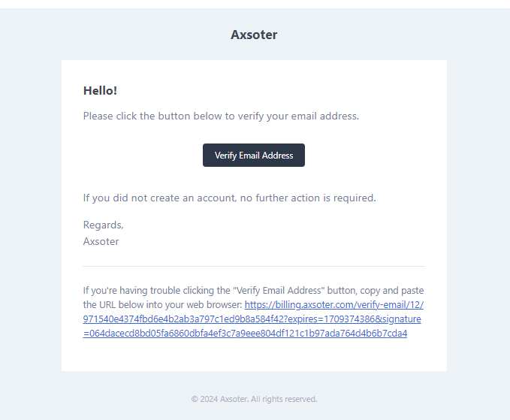Click the words 'copy and paste' in the footnote
This screenshot has height=420, width=510.
pyautogui.click(x=392, y=291)
